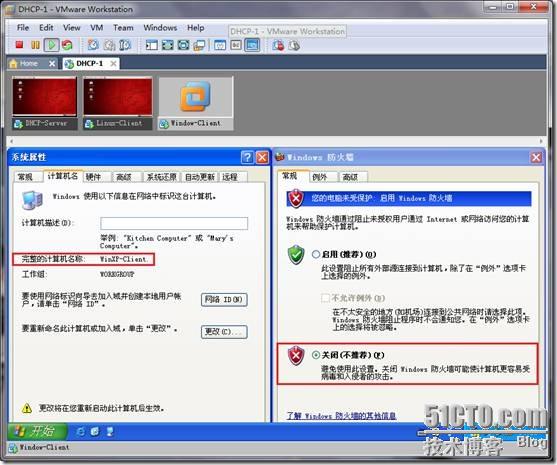Image resolution: width=557 pixels, height=465 pixels.
Task: Click the Full Screen toolbar icon
Action: [x=168, y=45]
